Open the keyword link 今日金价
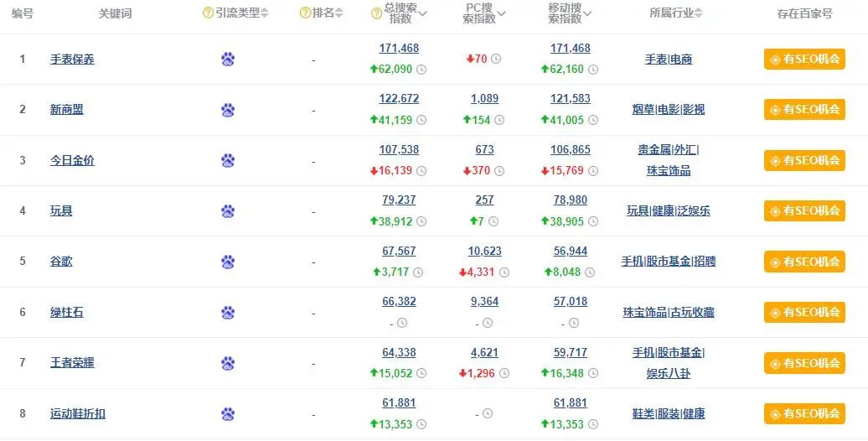Viewport: 868px width, 441px height. pyautogui.click(x=73, y=161)
